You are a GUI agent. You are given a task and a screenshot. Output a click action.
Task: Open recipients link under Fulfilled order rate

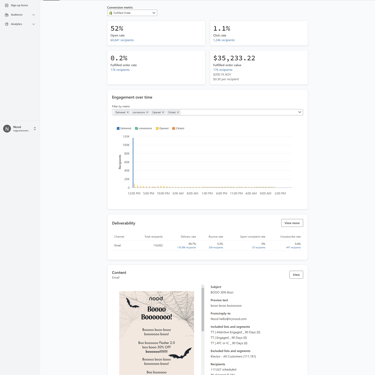pos(120,70)
